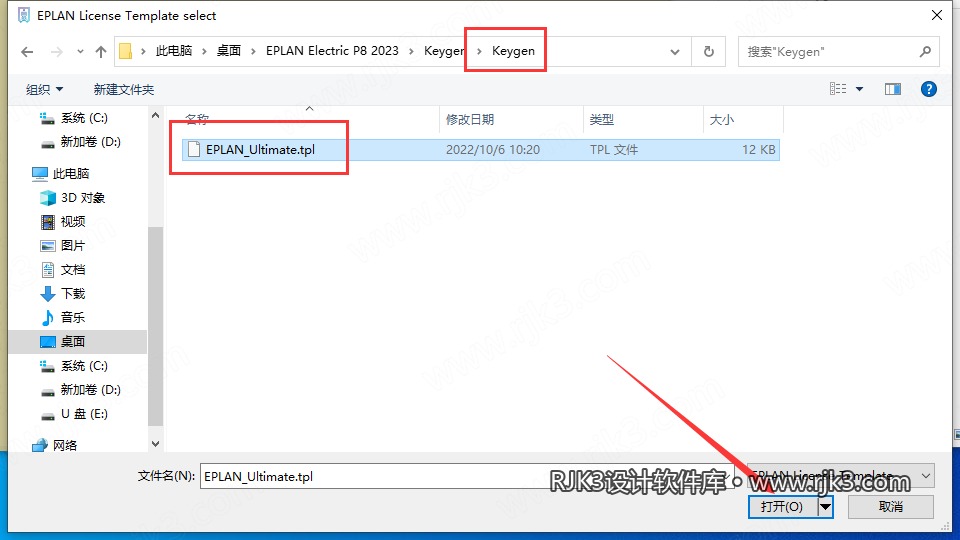Screen dimensions: 960x540
Task: Open 图片 folder in sidebar
Action: tap(72, 246)
